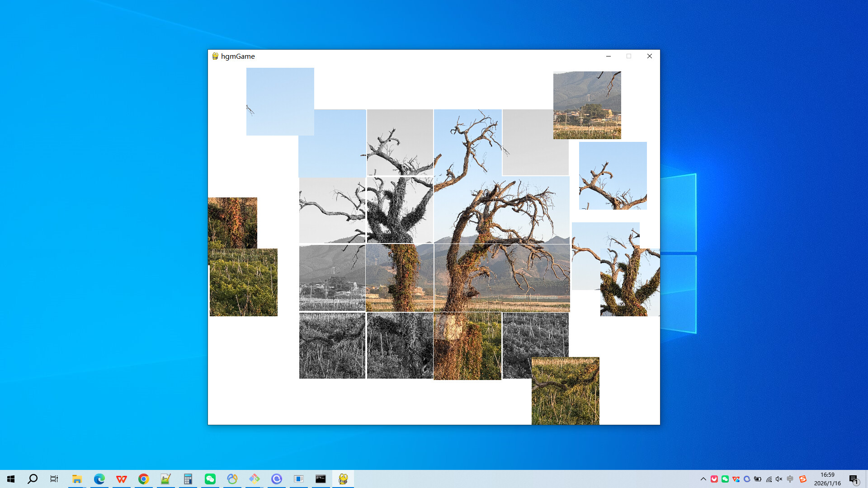Open Microsoft Edge from the taskbar

point(99,479)
